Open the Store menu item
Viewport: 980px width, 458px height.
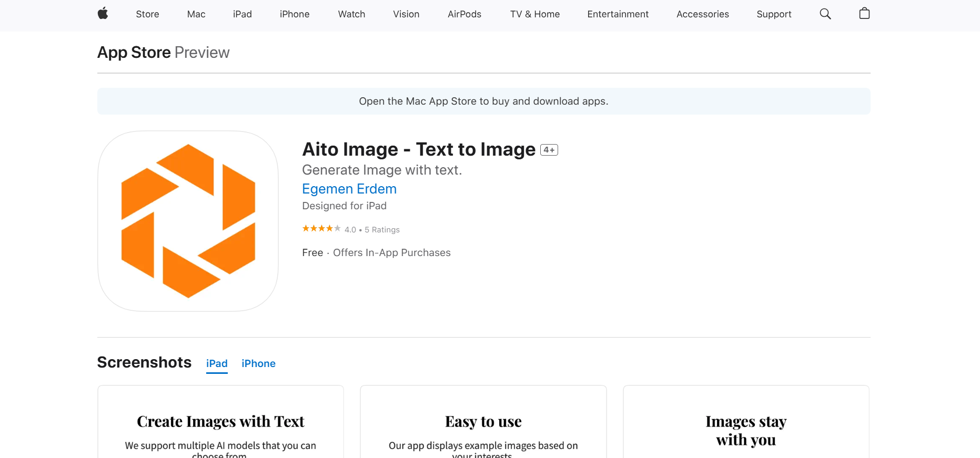pyautogui.click(x=147, y=14)
